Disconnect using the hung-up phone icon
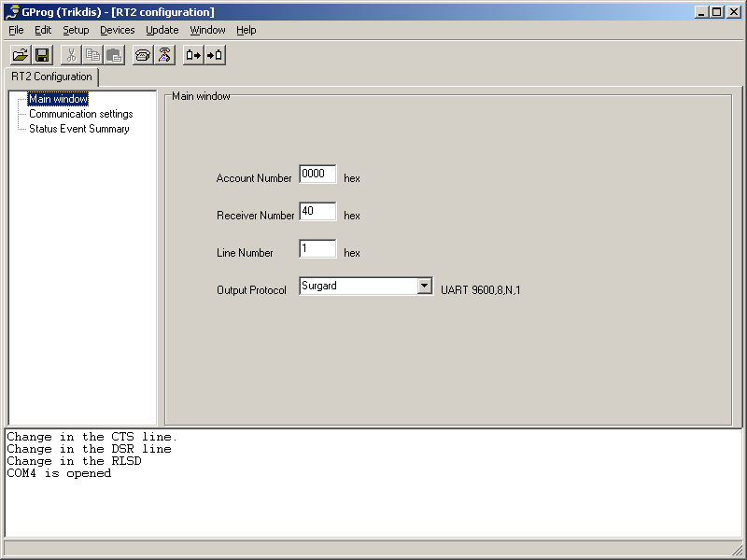 pyautogui.click(x=165, y=54)
